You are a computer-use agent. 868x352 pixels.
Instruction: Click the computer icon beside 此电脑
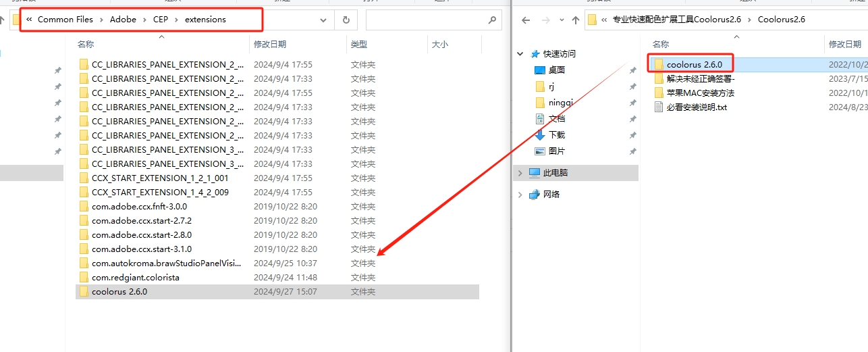(535, 172)
